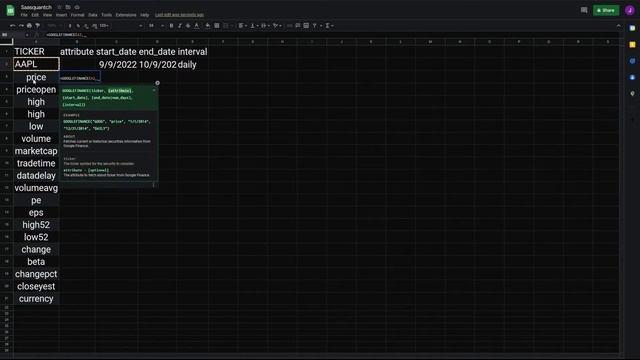Image resolution: width=640 pixels, height=360 pixels.
Task: Open Keep notes in the side panel
Action: pyautogui.click(x=632, y=44)
